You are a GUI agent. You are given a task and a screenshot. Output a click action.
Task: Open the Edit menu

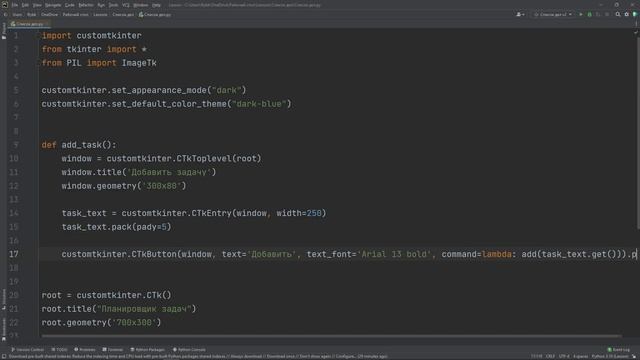pyautogui.click(x=25, y=5)
